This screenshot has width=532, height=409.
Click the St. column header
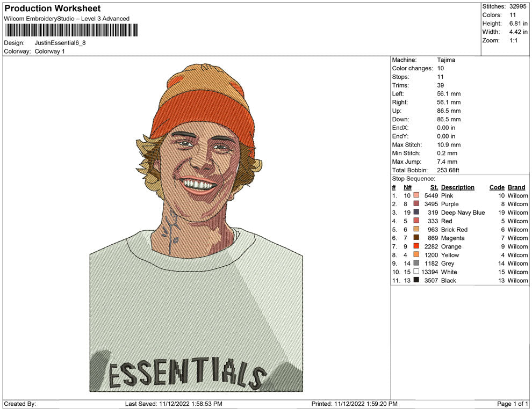point(434,187)
